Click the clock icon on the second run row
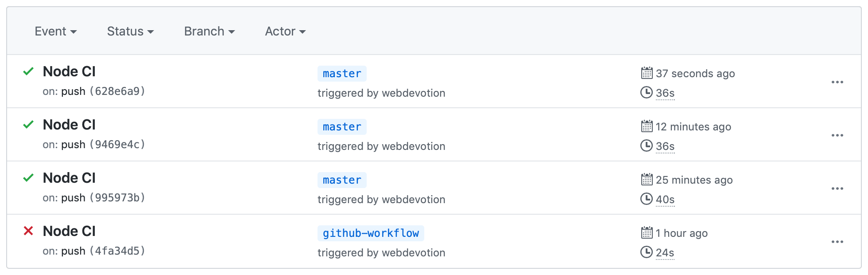Viewport: 868px width, 275px height. (x=647, y=146)
